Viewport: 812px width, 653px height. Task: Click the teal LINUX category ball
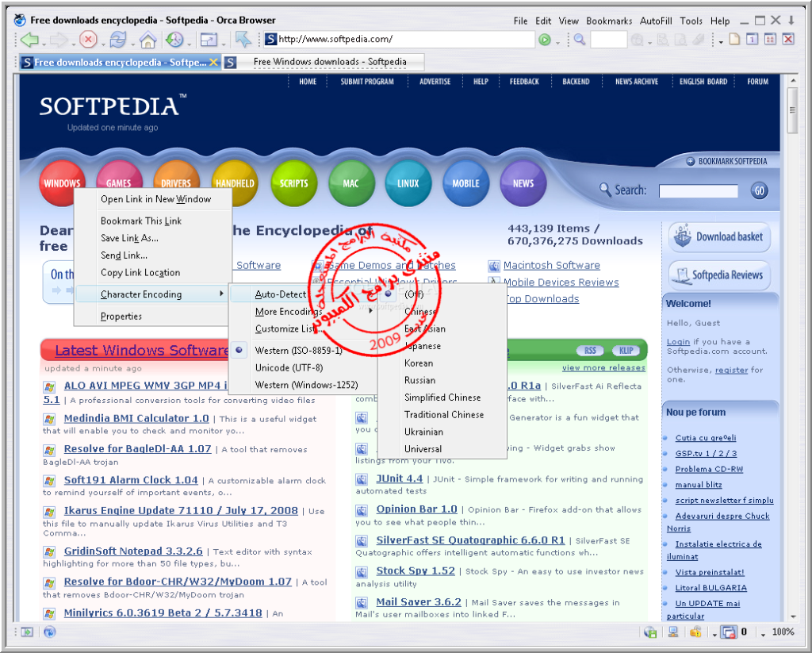tap(408, 183)
